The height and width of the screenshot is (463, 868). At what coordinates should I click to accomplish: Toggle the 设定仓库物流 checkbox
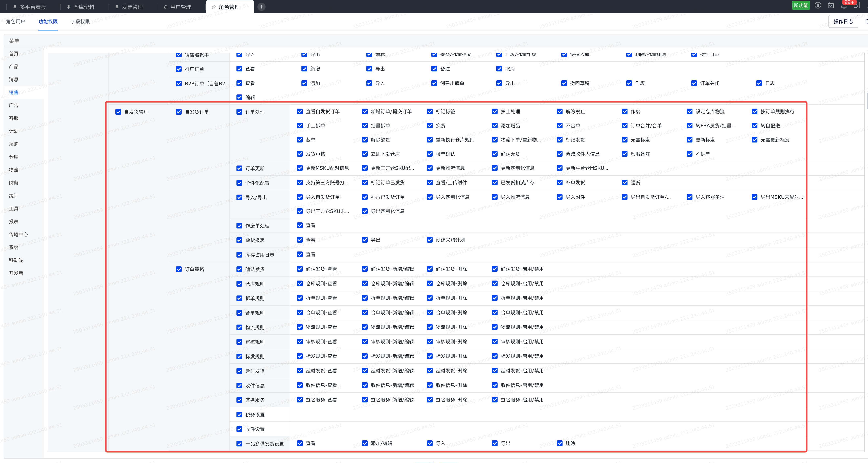tap(689, 112)
